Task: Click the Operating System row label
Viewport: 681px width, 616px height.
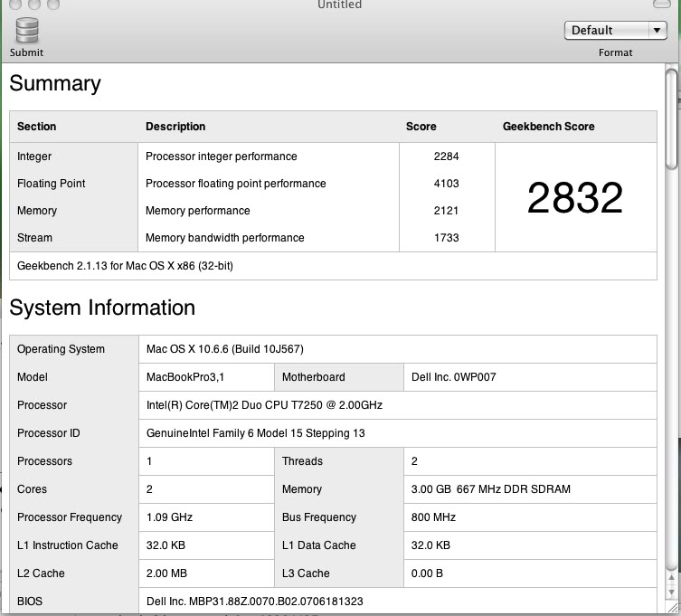Action: (x=61, y=349)
